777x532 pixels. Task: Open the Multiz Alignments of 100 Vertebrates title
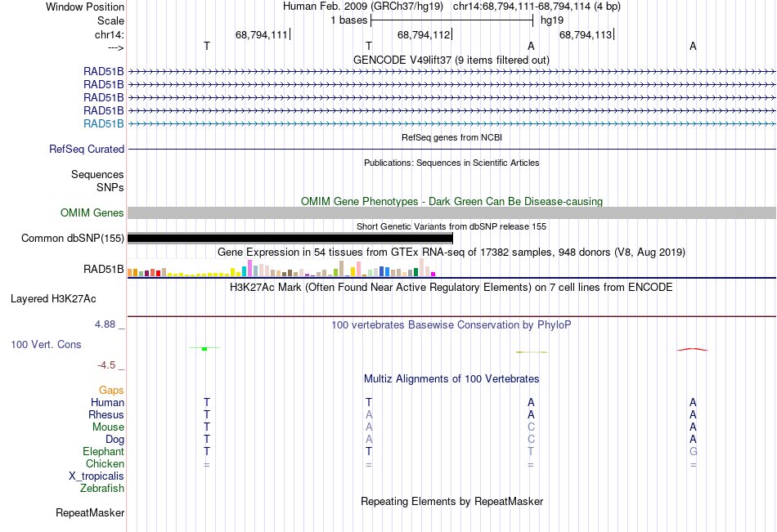[451, 379]
